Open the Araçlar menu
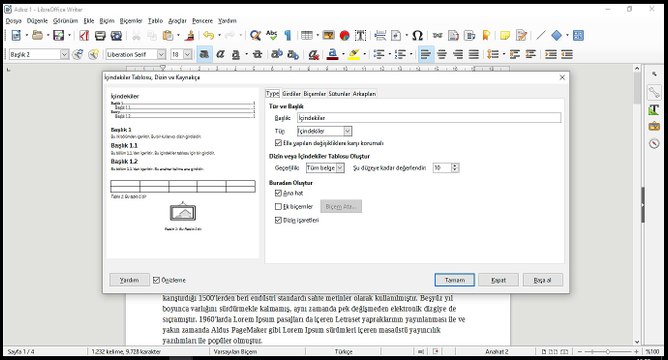The width and height of the screenshot is (668, 360). point(177,20)
